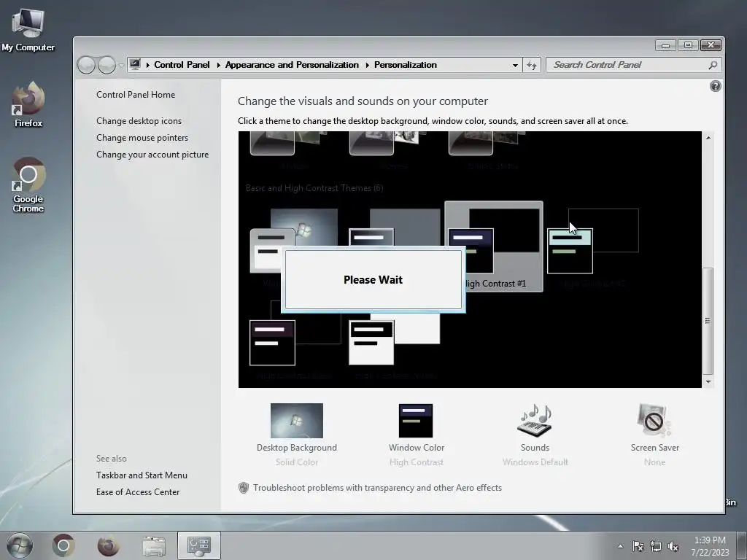The image size is (747, 560).
Task: Launch Firefox from desktop shortcut
Action: pyautogui.click(x=28, y=104)
